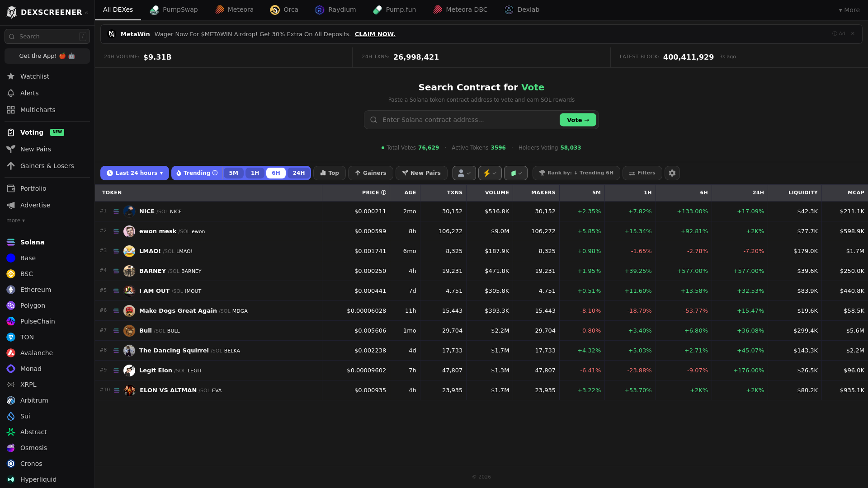Select the Base chain icon

11,258
